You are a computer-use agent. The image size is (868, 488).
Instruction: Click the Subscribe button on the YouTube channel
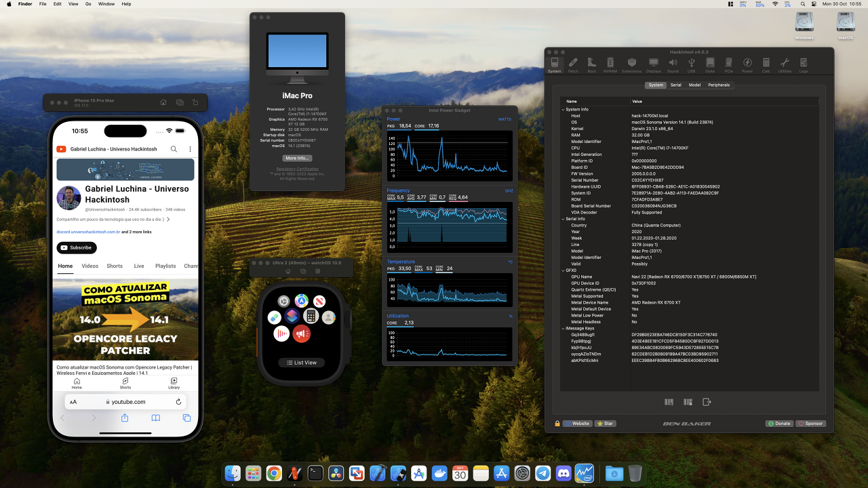click(x=77, y=247)
